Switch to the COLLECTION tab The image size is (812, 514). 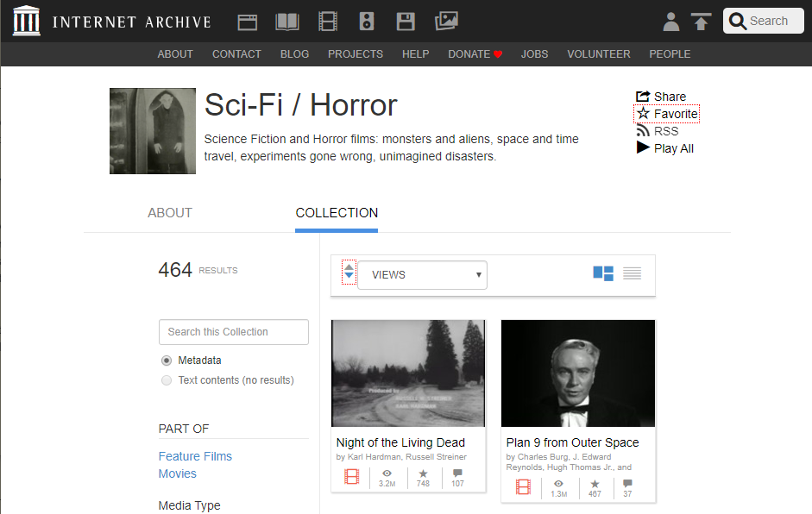337,213
